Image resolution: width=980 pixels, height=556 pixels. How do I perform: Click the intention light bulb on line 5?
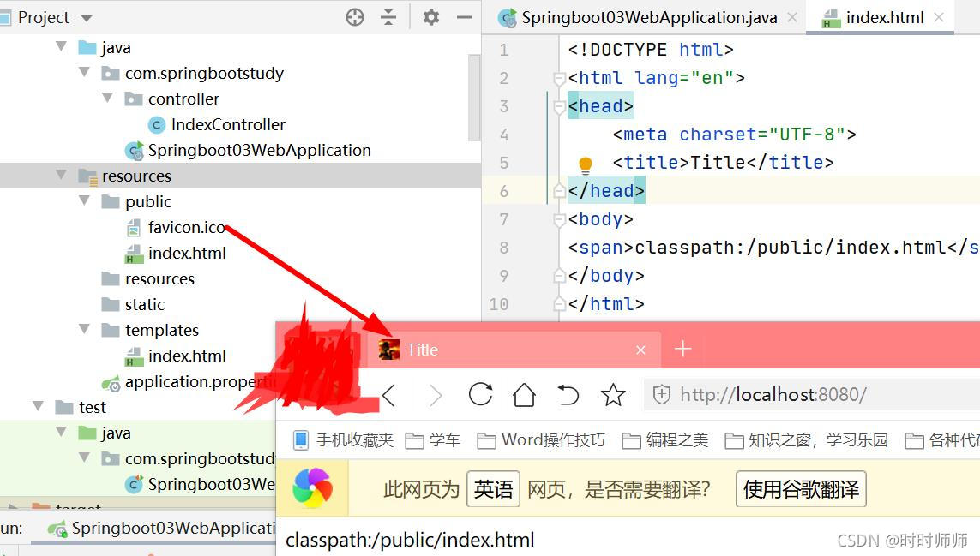[x=586, y=164]
